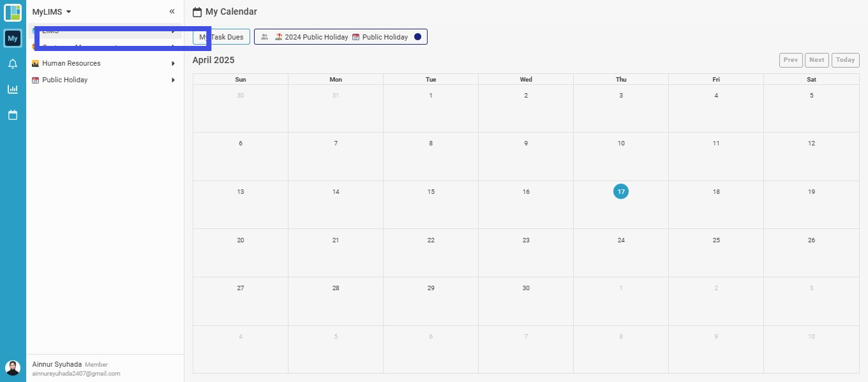Select Public Holiday in the sidebar
868x382 pixels.
coord(65,80)
